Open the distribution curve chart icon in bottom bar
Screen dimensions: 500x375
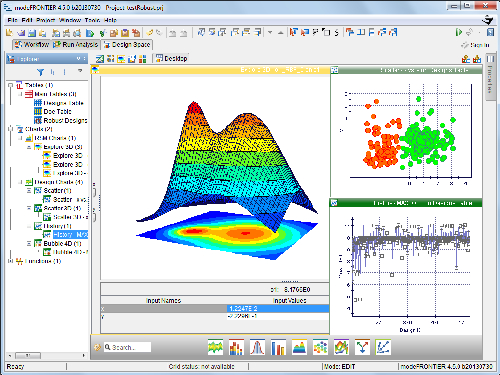tap(257, 347)
